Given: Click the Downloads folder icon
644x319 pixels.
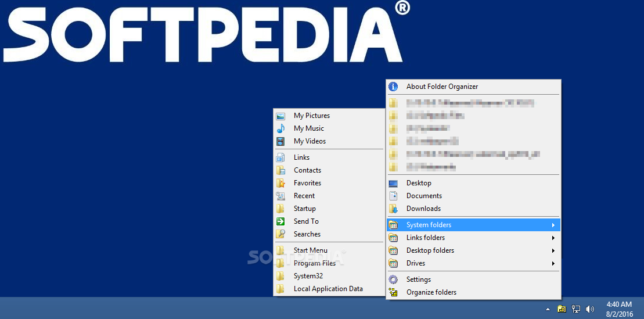Looking at the screenshot, I should (x=393, y=209).
